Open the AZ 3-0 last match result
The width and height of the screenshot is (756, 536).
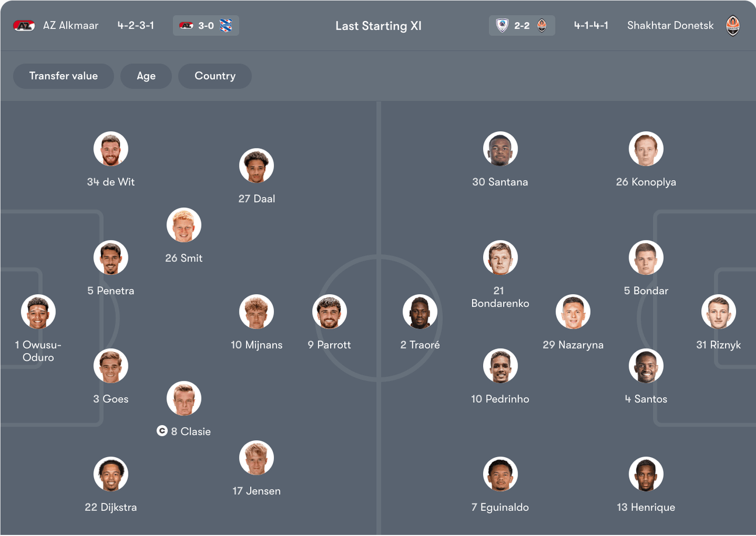pos(206,26)
